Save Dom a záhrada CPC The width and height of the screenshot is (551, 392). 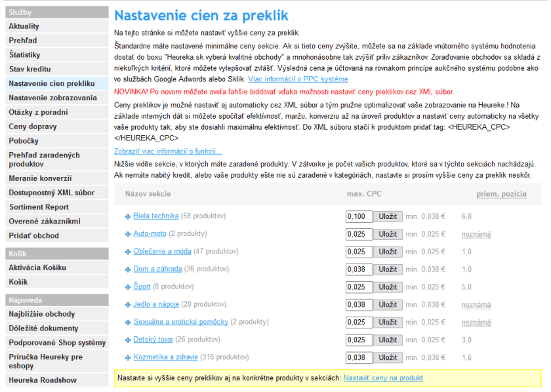(x=388, y=269)
